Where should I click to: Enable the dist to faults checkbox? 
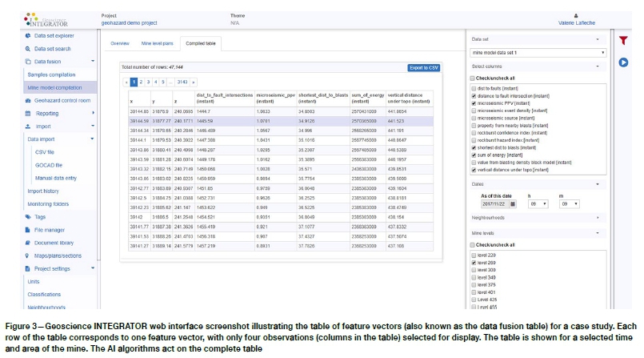[473, 88]
